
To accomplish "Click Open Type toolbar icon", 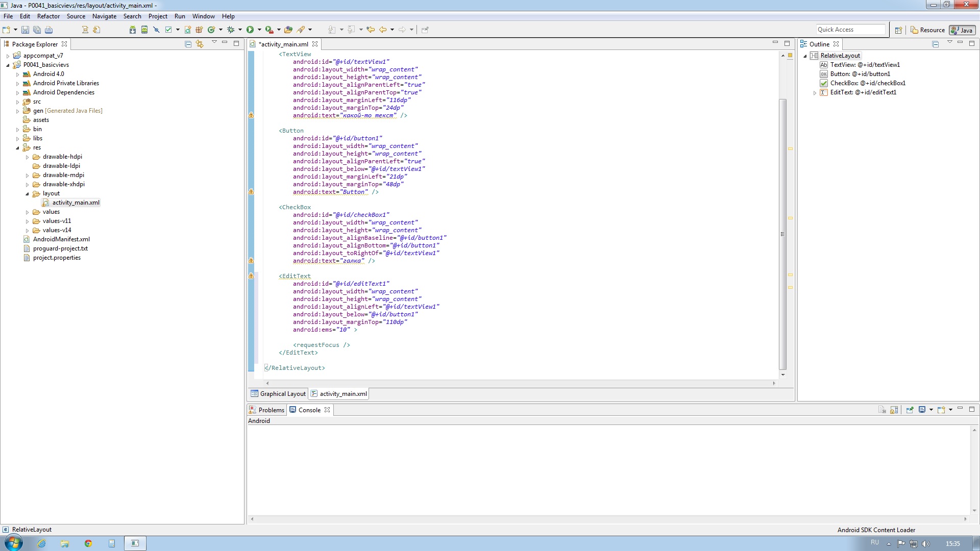I will point(289,30).
